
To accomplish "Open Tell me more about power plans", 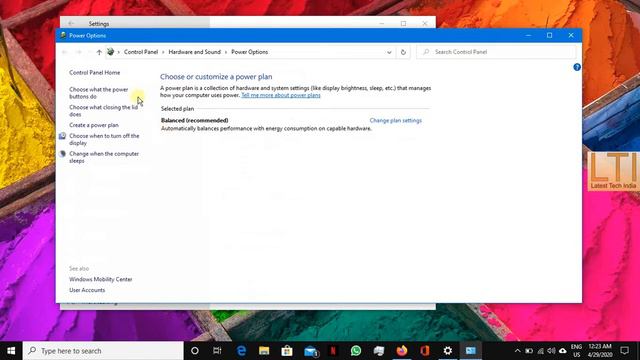I will (x=281, y=95).
